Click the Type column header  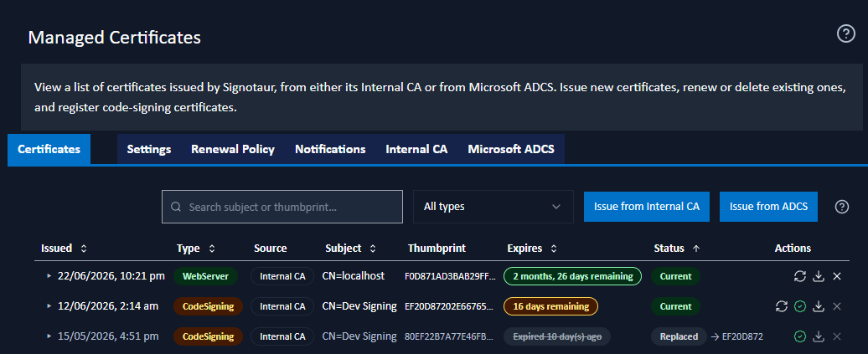coord(189,249)
